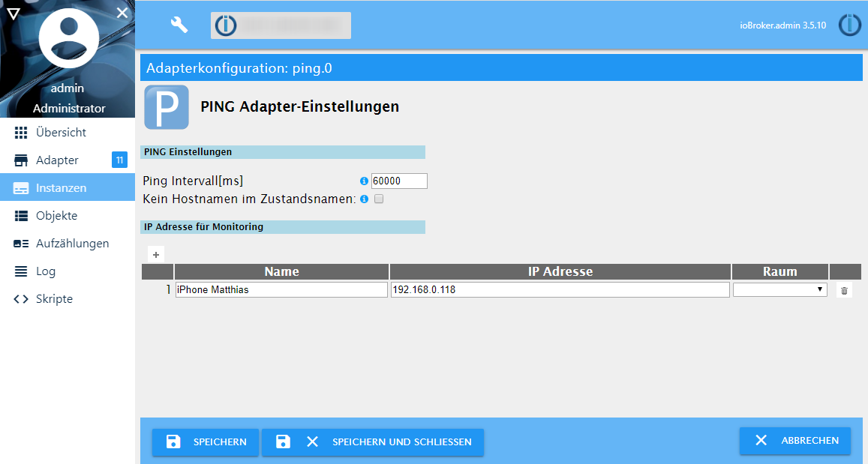This screenshot has height=464, width=868.
Task: Open the triangle menu in sidebar corner
Action: pos(13,12)
